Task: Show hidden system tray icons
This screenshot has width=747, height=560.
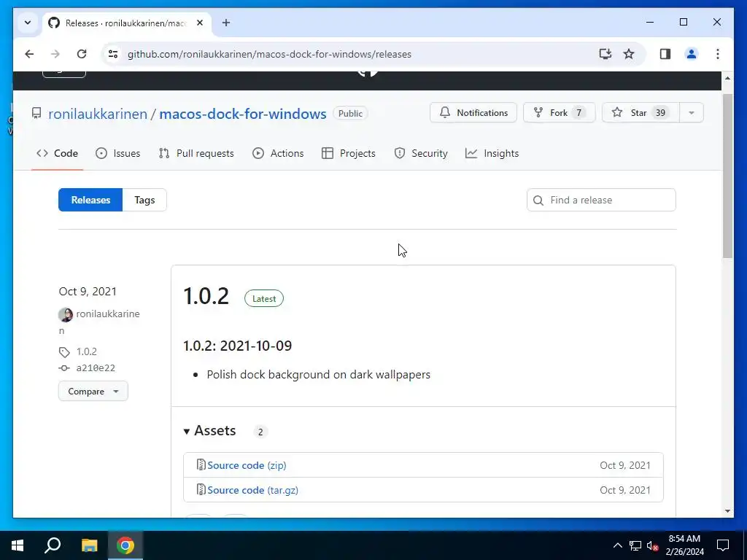Action: click(617, 545)
